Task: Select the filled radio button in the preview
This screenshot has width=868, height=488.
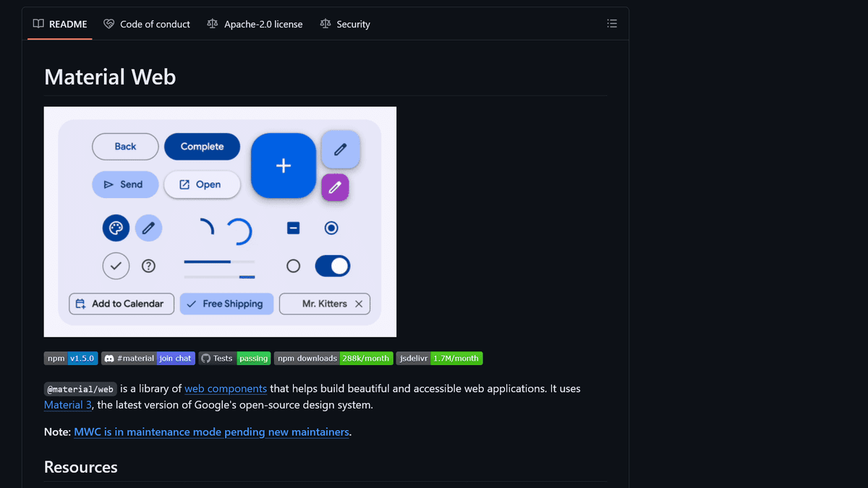Action: pyautogui.click(x=331, y=228)
